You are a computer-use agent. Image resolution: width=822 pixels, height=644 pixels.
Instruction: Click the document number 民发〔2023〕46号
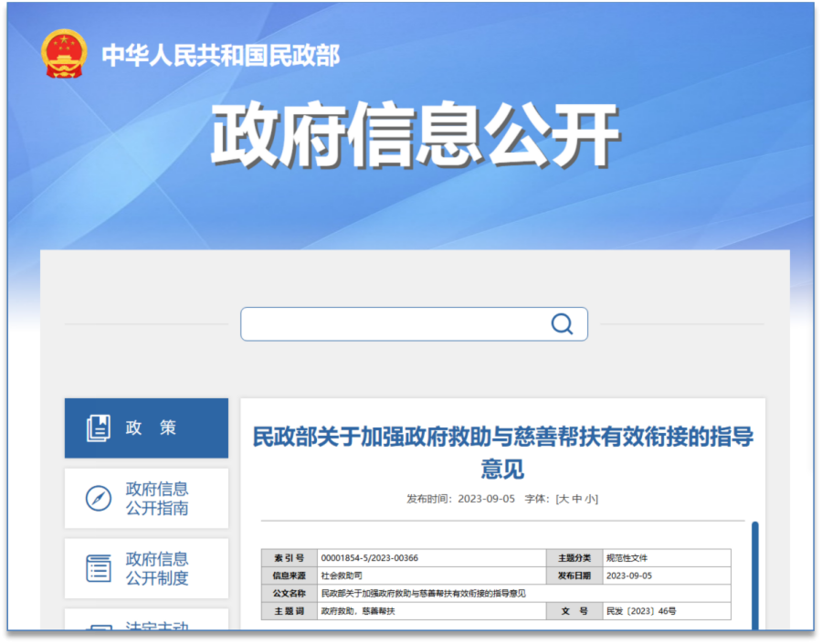coord(641,611)
